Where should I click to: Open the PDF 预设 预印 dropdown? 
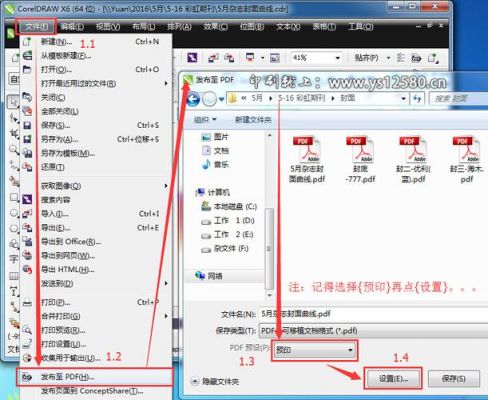coord(314,350)
